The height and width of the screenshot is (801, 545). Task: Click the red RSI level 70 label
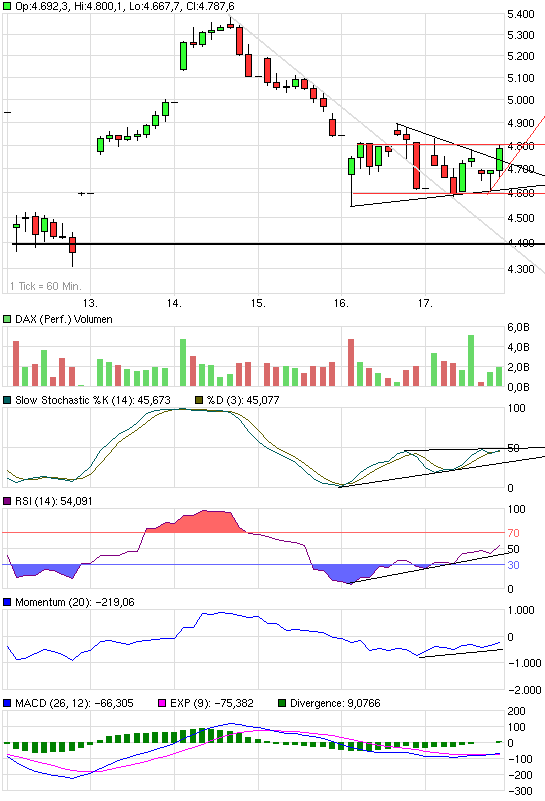pyautogui.click(x=513, y=533)
